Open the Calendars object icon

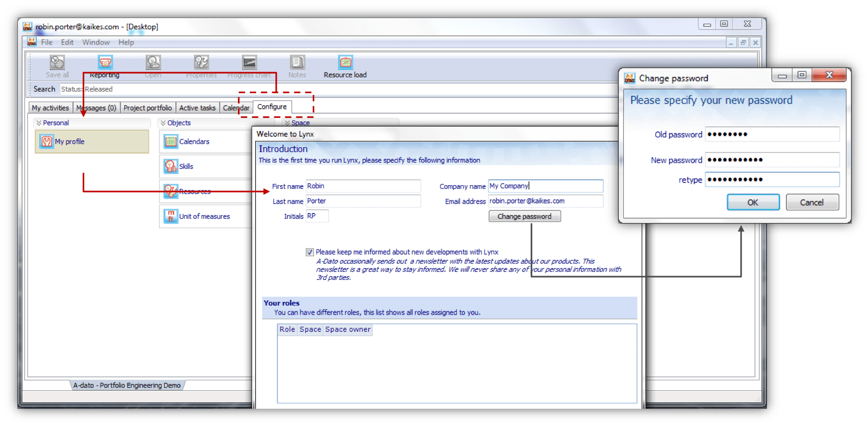(x=171, y=141)
